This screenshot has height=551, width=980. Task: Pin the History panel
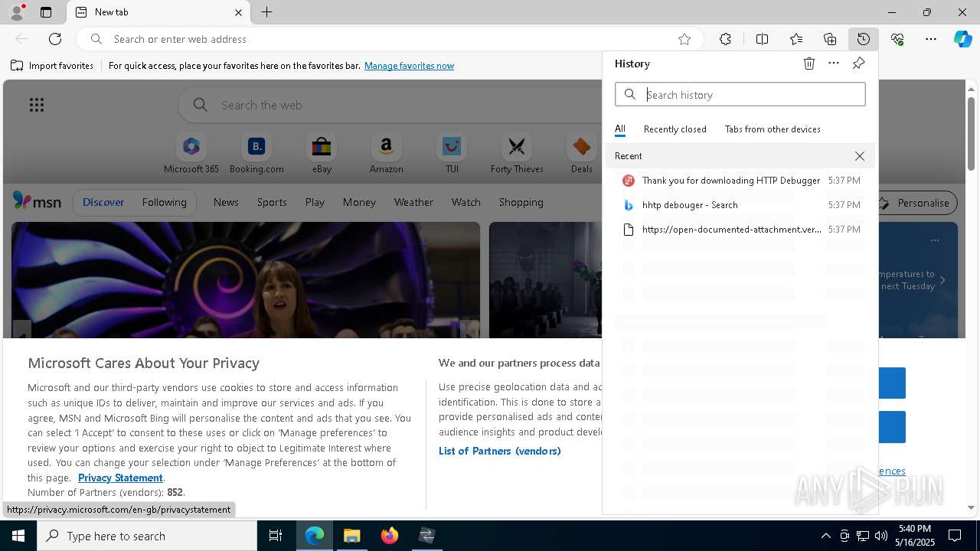coord(858,64)
